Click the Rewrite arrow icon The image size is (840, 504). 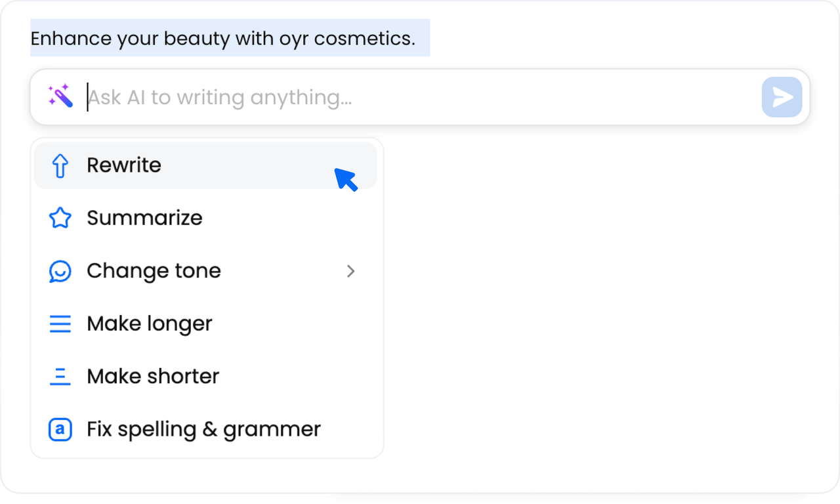click(x=60, y=165)
